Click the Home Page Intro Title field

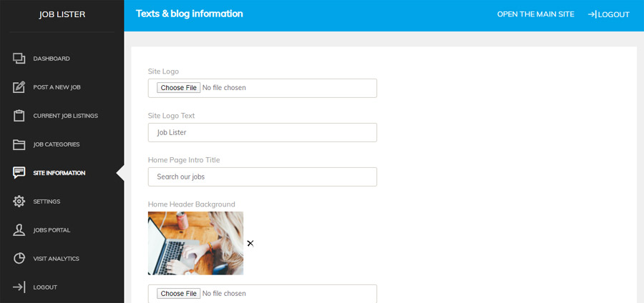tap(262, 177)
